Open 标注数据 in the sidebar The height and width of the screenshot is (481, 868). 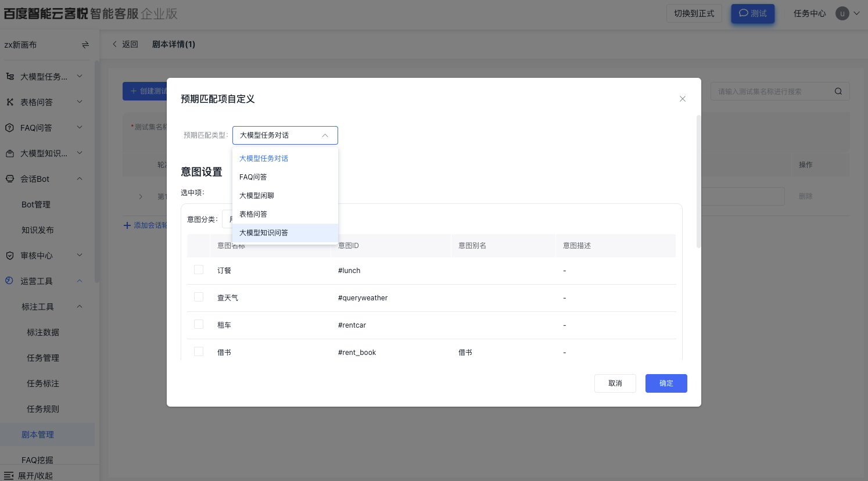[x=43, y=332]
